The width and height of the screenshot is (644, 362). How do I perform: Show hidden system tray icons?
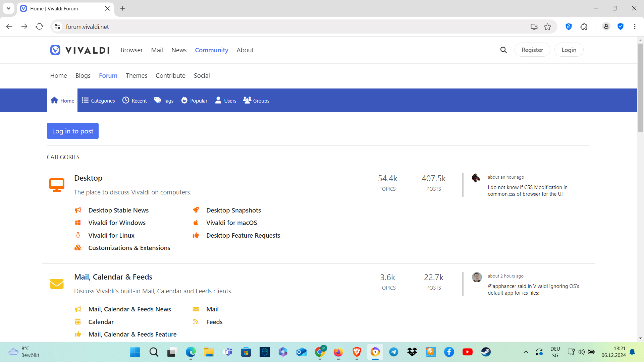click(x=526, y=352)
